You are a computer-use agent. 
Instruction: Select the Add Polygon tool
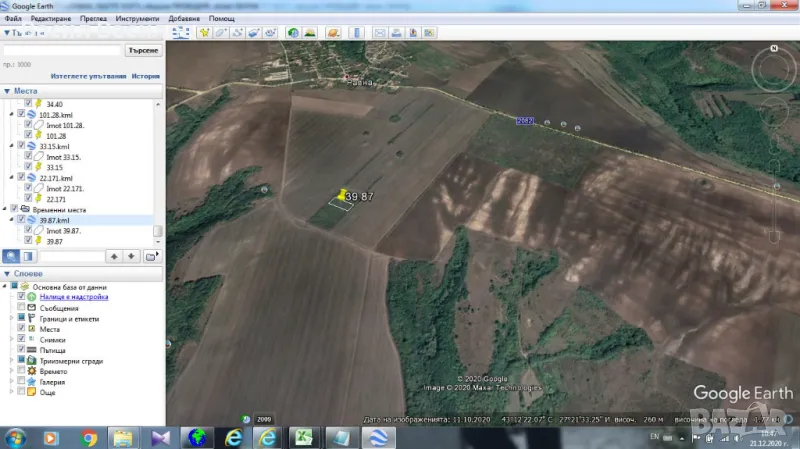click(221, 33)
